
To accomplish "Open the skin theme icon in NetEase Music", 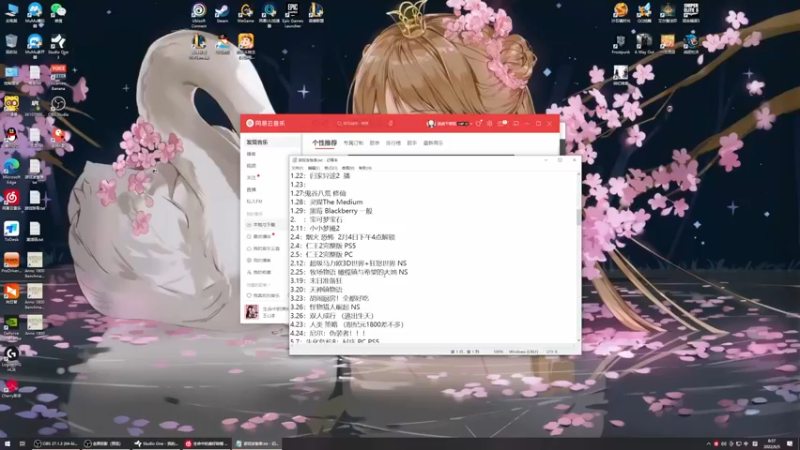I will (479, 123).
